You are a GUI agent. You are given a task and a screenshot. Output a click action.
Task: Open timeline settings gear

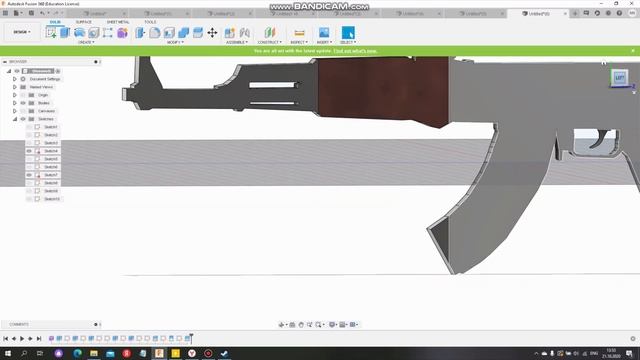tap(633, 338)
